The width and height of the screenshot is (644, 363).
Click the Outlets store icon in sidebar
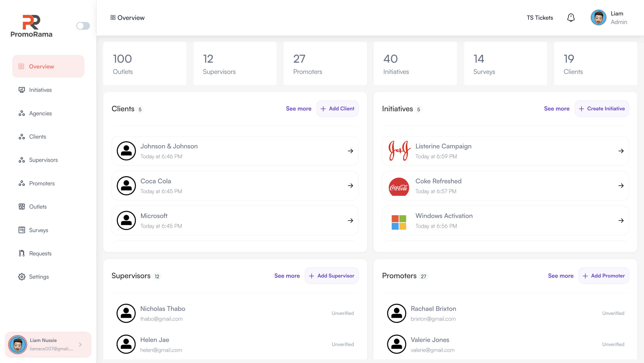(x=22, y=207)
